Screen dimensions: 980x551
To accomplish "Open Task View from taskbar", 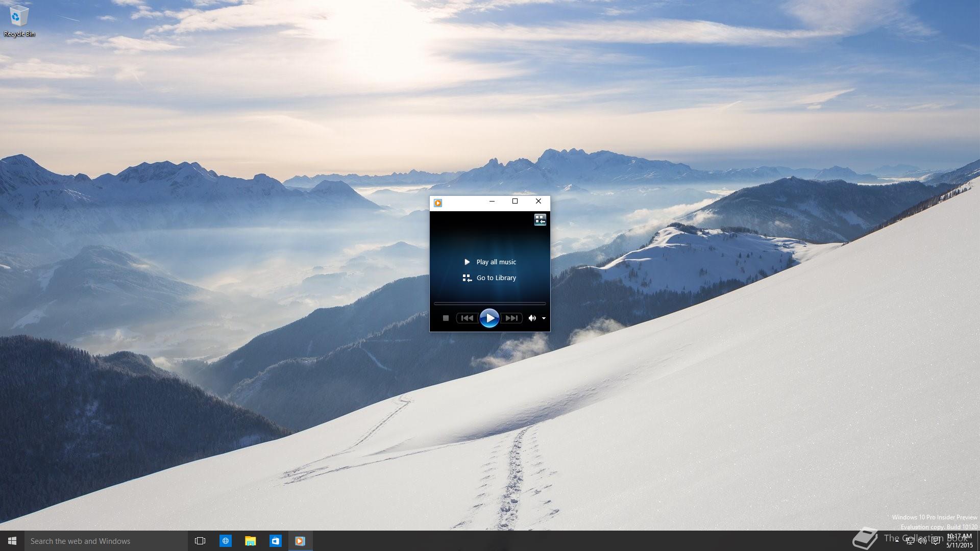I will 200,541.
